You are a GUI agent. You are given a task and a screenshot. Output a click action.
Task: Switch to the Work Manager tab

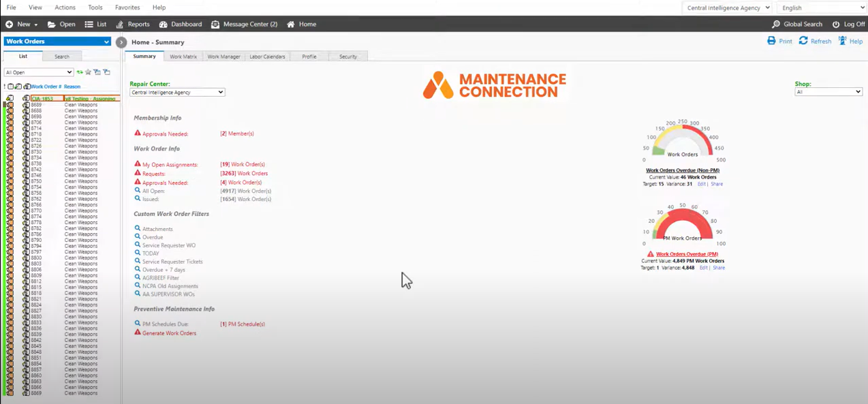point(223,57)
